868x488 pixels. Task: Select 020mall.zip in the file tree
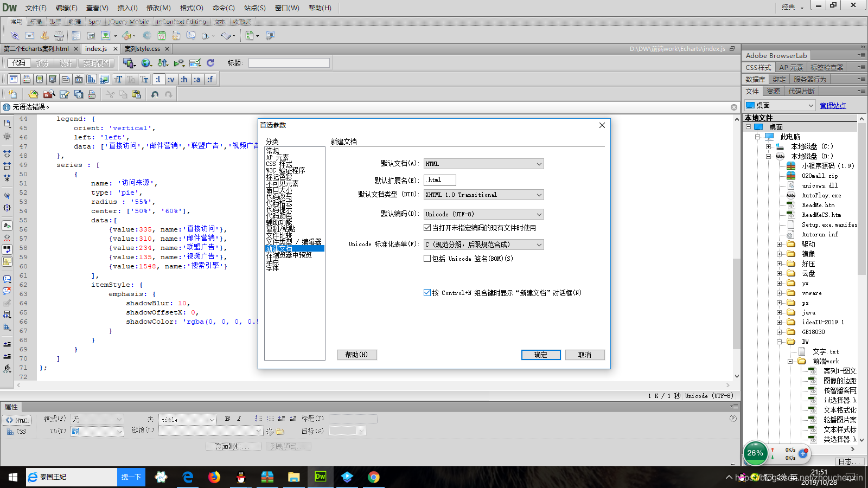coord(820,176)
